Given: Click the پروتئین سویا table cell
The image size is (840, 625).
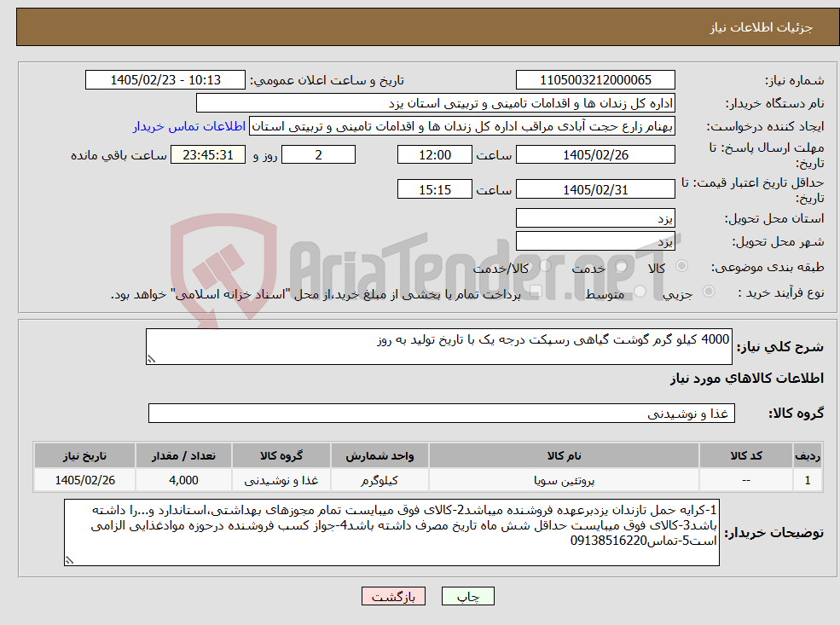Looking at the screenshot, I should pos(564,480).
